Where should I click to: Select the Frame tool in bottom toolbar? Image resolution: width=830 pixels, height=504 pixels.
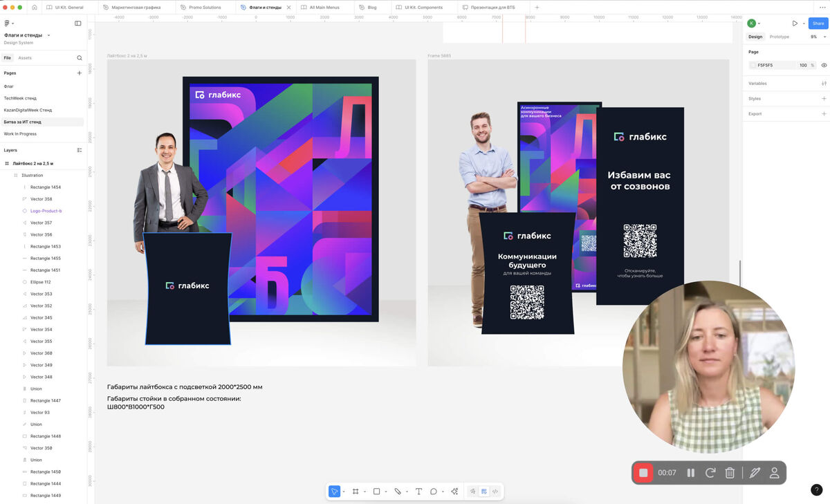point(356,492)
